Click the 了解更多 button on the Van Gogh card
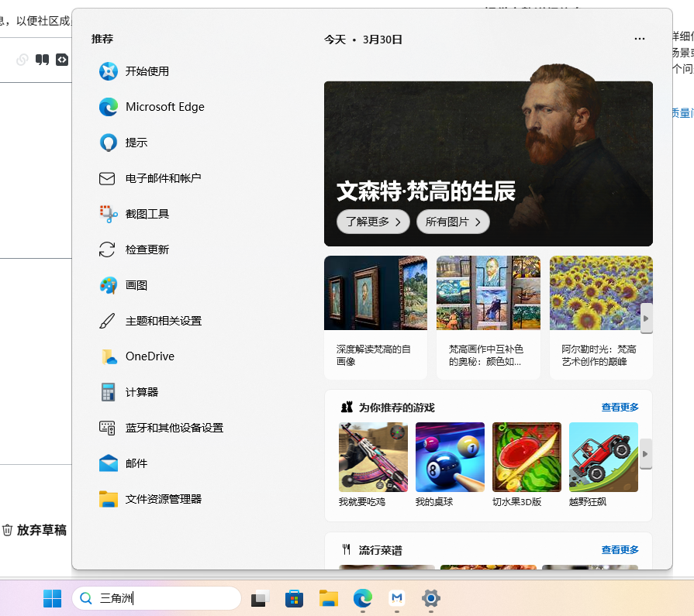 coord(373,221)
